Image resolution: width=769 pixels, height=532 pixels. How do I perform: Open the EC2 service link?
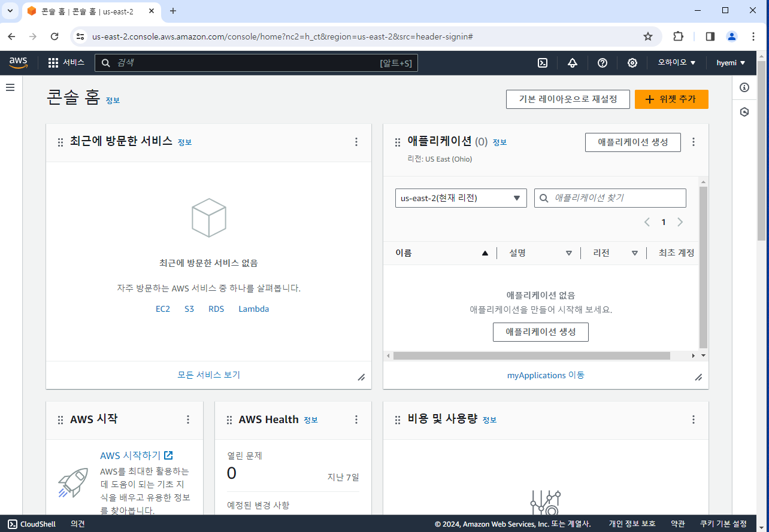[163, 309]
